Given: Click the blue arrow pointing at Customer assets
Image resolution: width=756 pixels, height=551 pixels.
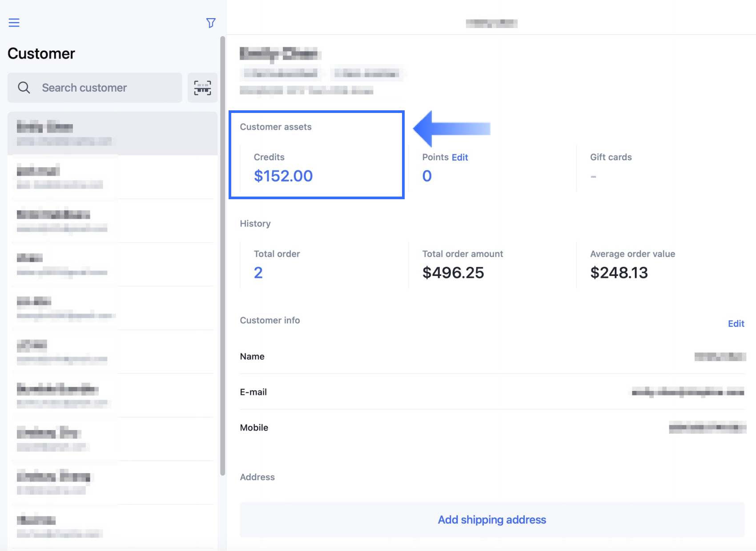Looking at the screenshot, I should [x=451, y=129].
